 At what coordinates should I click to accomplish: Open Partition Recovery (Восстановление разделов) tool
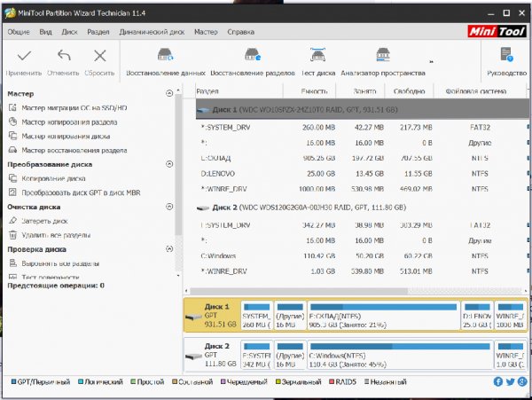(253, 54)
